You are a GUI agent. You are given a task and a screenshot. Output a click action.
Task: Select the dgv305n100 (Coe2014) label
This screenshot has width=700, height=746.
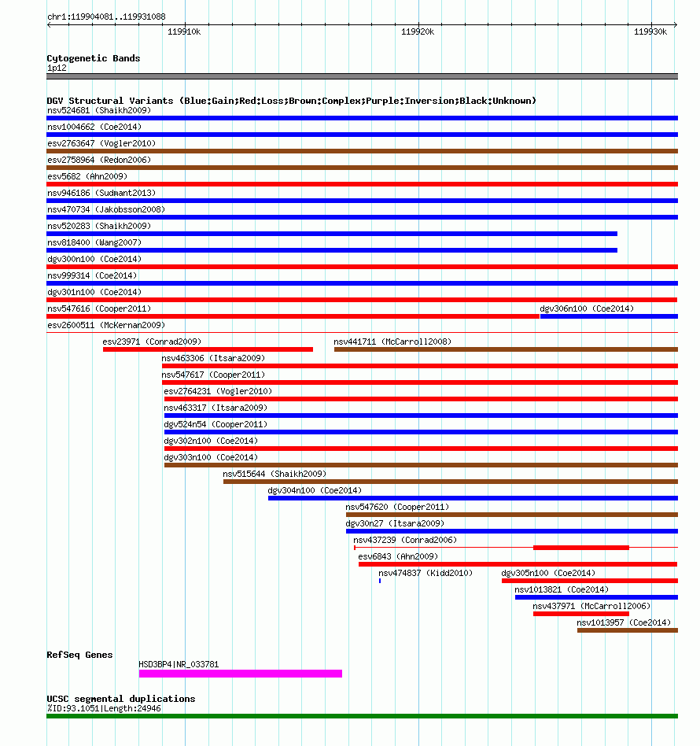[548, 574]
